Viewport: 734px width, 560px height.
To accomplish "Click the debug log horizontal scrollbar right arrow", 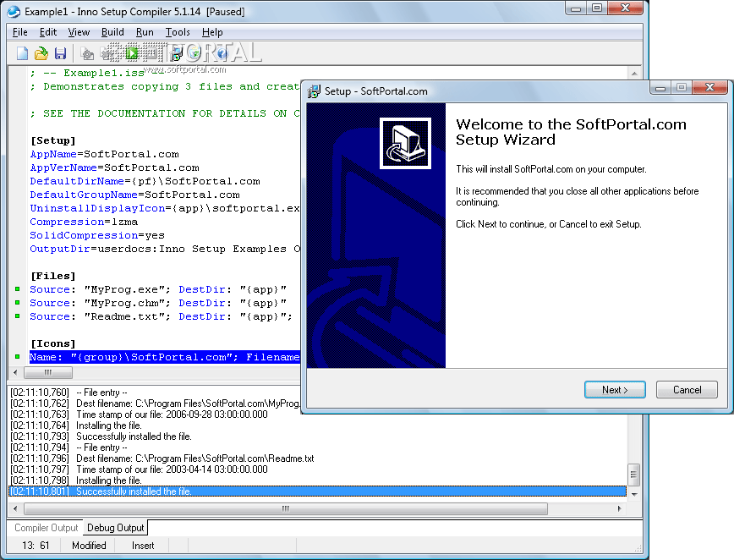I will point(619,508).
